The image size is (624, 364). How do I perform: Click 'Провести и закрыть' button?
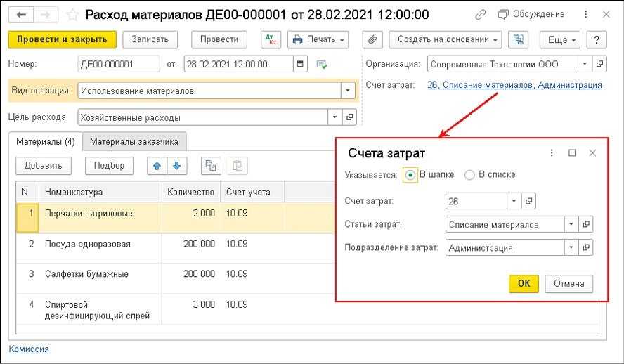coord(62,40)
